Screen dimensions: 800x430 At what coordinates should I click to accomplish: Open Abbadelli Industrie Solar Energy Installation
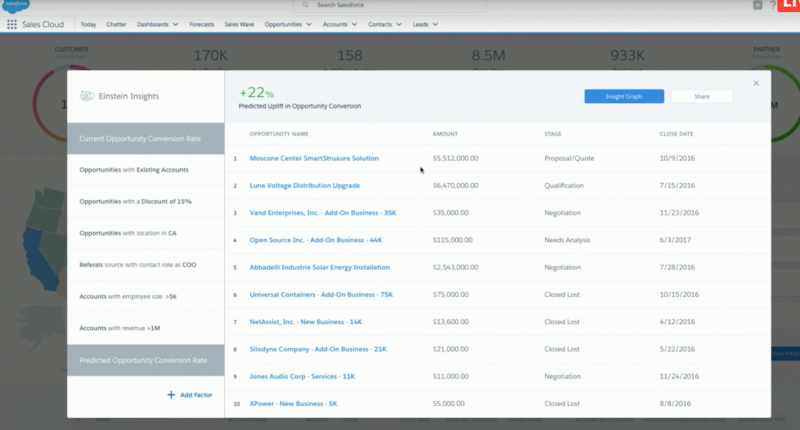[319, 267]
